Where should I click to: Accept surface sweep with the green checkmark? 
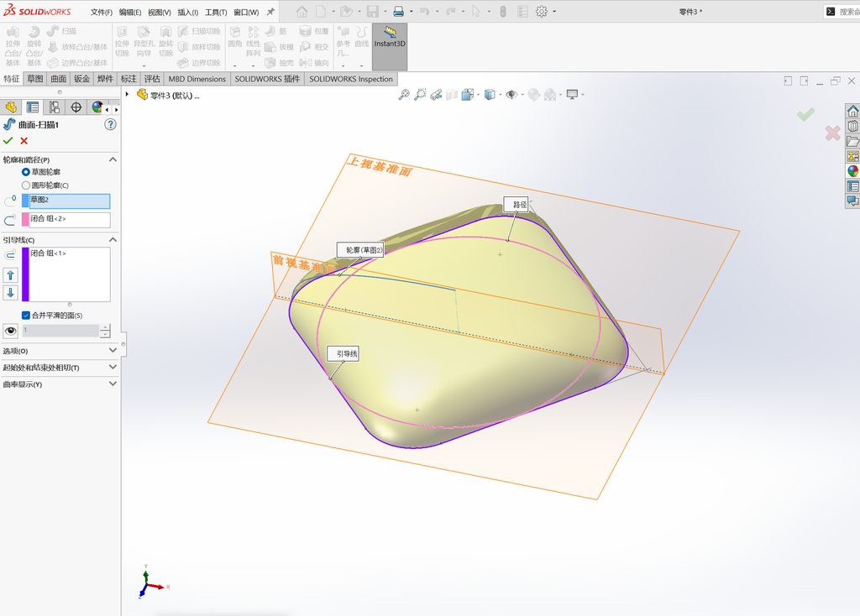pos(8,141)
